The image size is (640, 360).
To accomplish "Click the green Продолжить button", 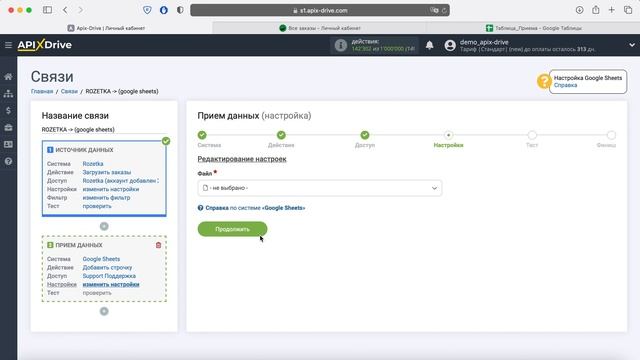I will tap(232, 229).
